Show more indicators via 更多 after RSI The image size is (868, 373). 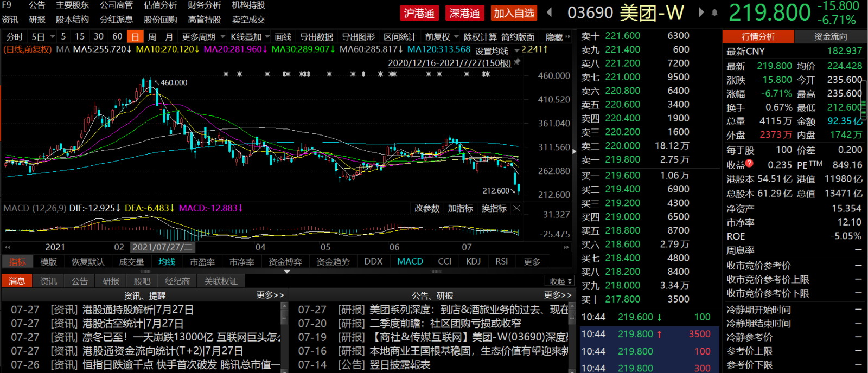[532, 261]
